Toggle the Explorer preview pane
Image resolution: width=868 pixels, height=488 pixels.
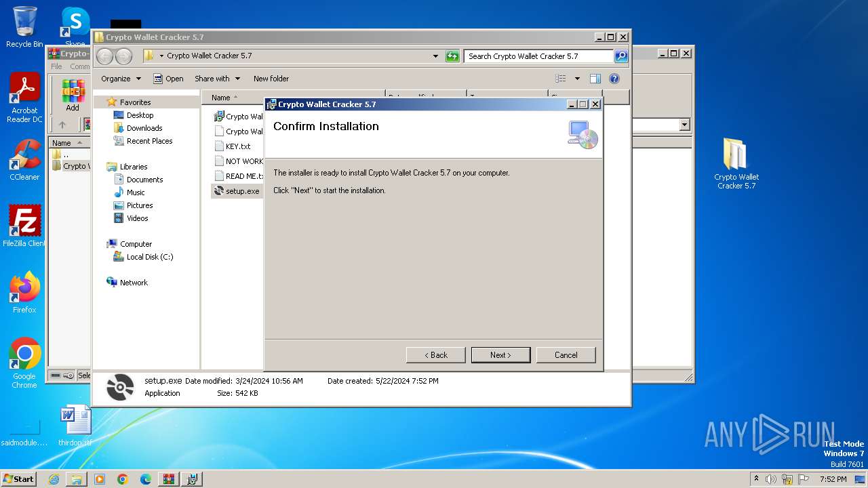595,79
